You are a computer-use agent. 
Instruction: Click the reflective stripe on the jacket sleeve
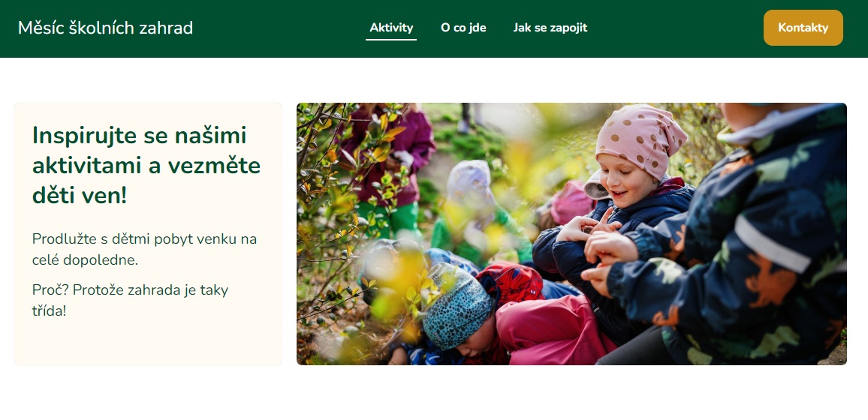coord(772,244)
